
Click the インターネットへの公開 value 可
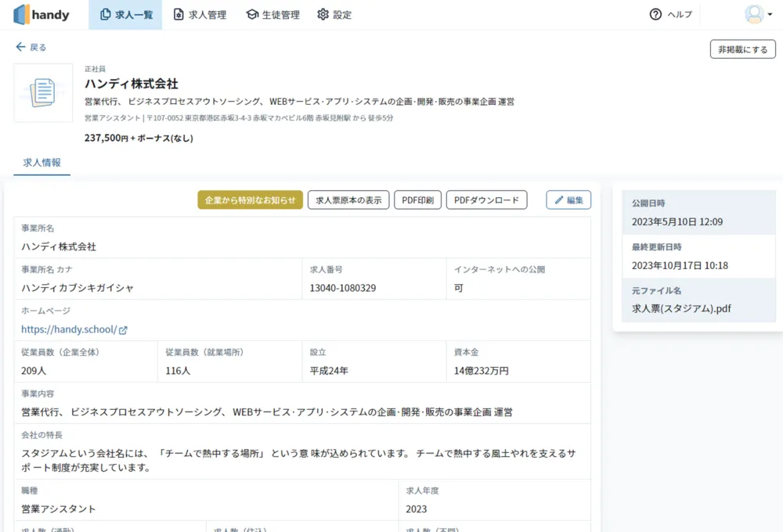(x=458, y=288)
